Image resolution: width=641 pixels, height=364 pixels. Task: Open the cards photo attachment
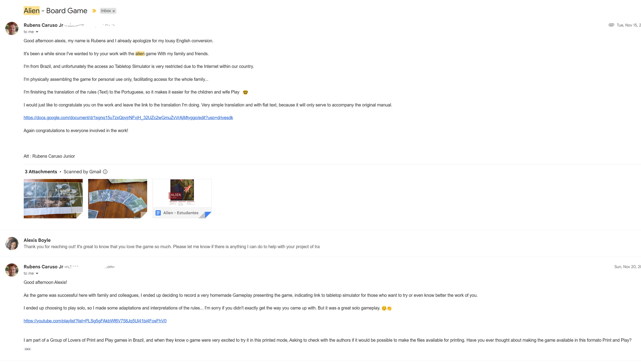click(117, 199)
